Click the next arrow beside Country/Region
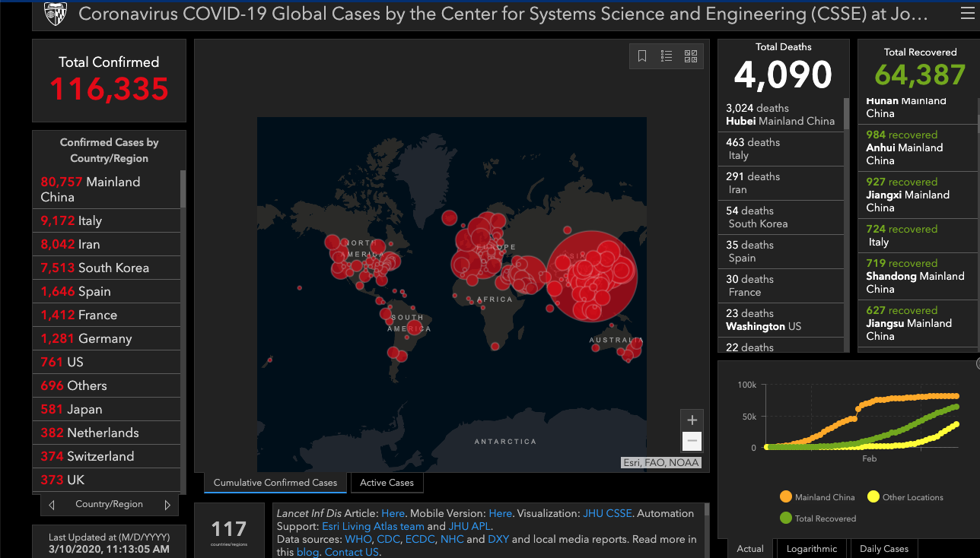980x558 pixels. 167,505
